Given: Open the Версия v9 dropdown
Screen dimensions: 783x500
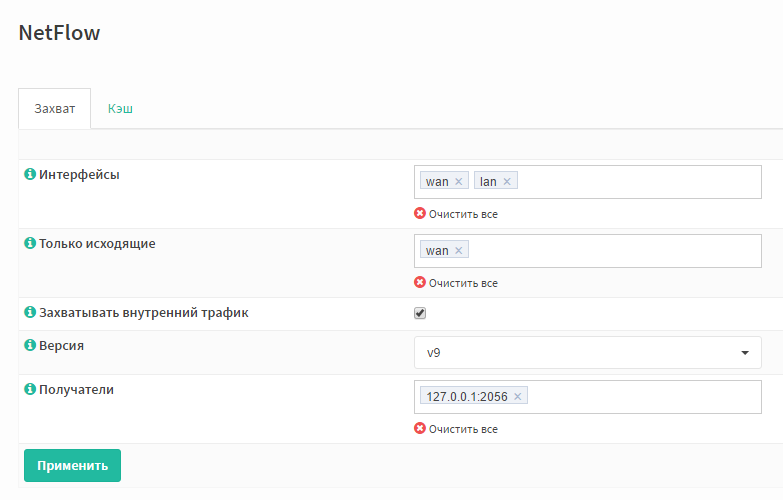Looking at the screenshot, I should [588, 353].
